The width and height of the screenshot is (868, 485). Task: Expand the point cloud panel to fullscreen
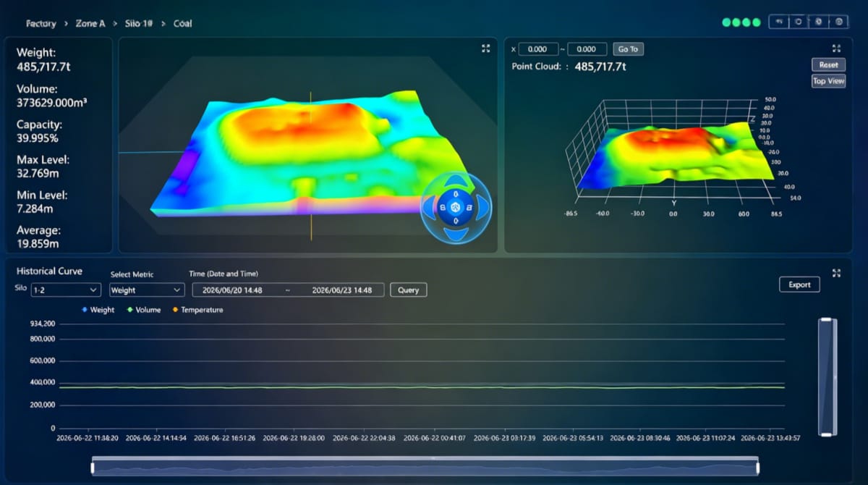pos(836,48)
